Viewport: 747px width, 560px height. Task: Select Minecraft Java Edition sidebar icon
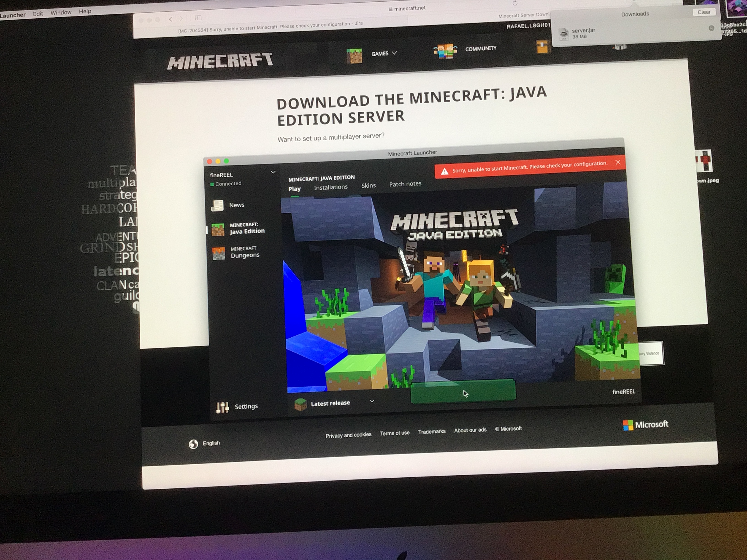coord(218,229)
